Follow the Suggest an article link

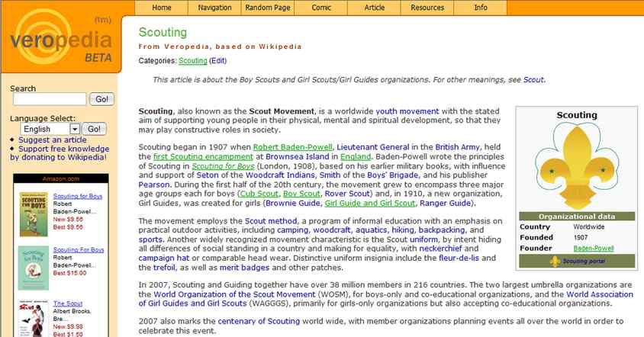point(52,140)
